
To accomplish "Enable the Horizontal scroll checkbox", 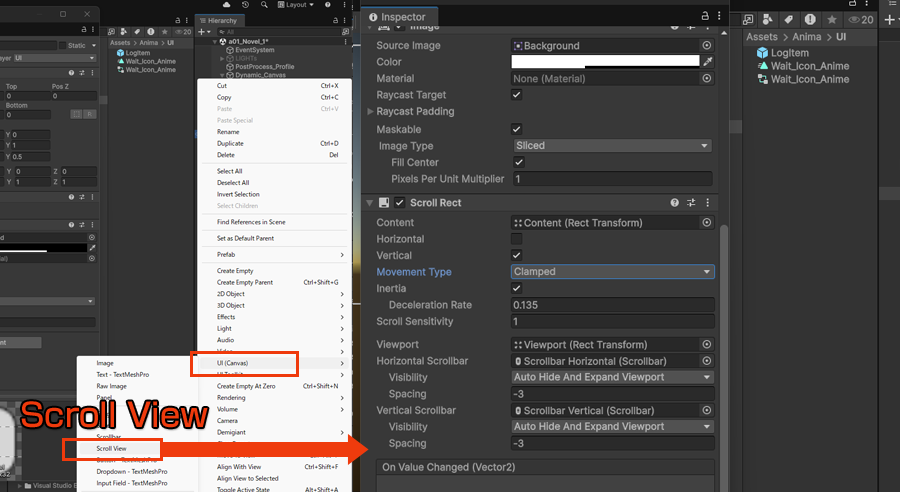I will 517,239.
